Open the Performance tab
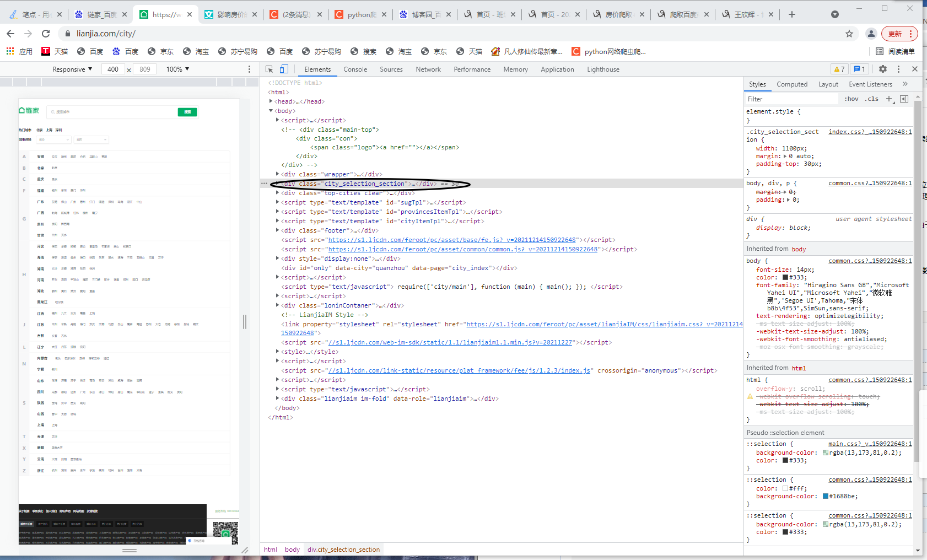927x560 pixels. click(472, 69)
